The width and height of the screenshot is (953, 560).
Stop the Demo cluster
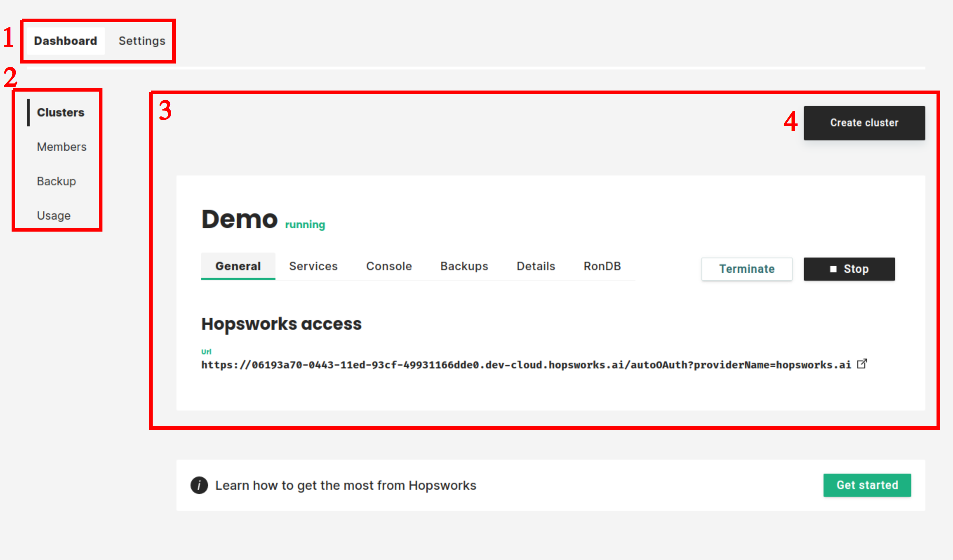pyautogui.click(x=849, y=269)
